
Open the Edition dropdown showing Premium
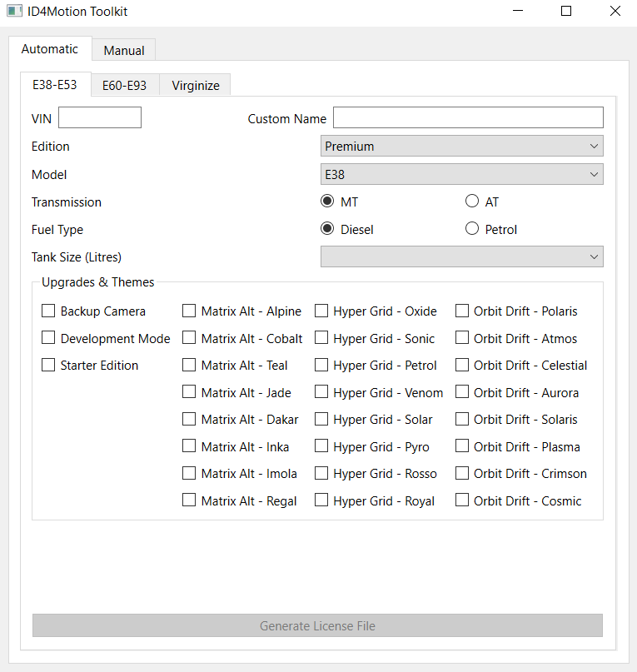[461, 147]
